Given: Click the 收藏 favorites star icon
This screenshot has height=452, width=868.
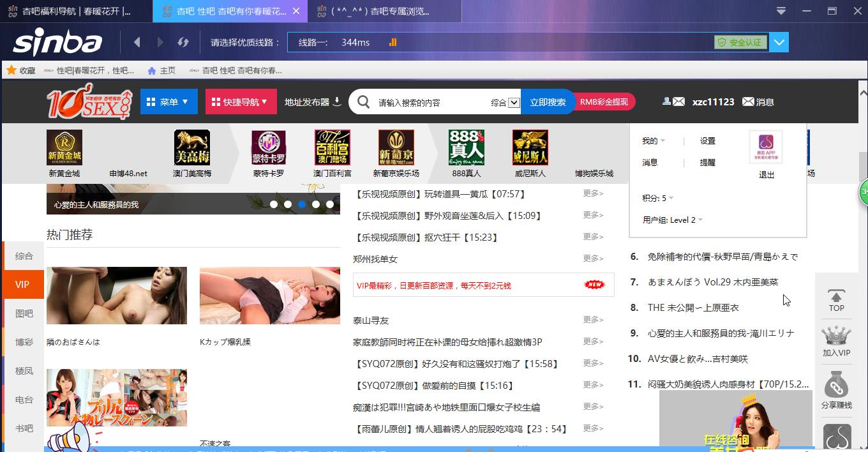Looking at the screenshot, I should (11, 70).
